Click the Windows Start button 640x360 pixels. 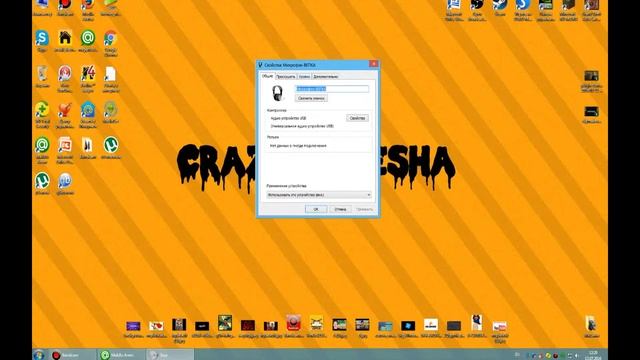(x=39, y=355)
